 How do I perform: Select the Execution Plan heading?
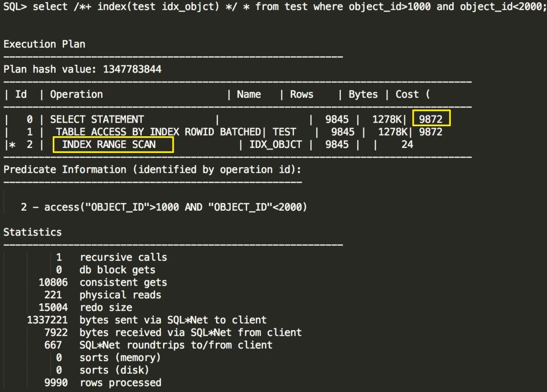click(x=45, y=44)
